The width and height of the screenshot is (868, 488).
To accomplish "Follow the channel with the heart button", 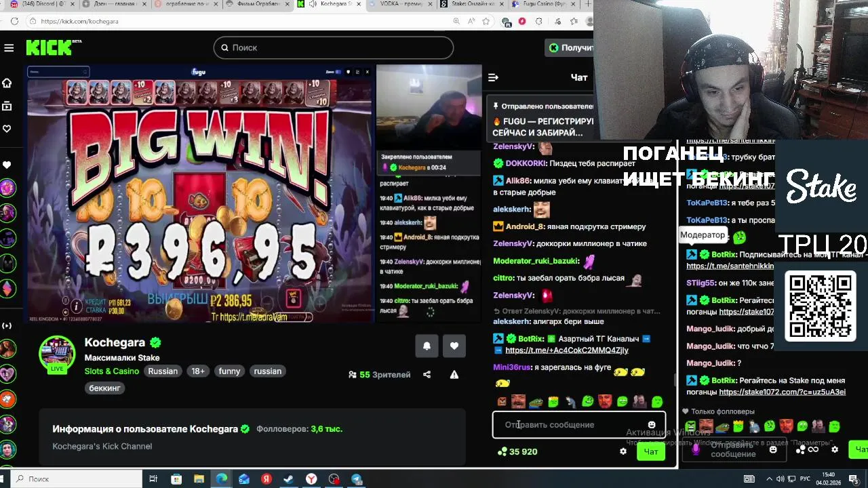I will 454,346.
